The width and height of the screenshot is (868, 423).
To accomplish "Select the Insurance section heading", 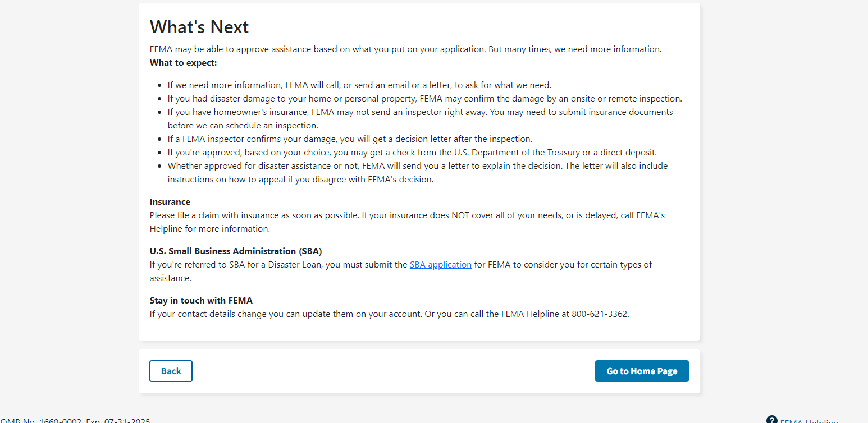I will click(x=170, y=201).
